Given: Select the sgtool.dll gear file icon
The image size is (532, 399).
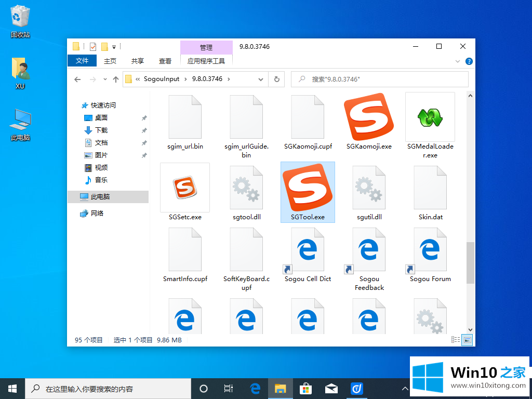Looking at the screenshot, I should [246, 187].
